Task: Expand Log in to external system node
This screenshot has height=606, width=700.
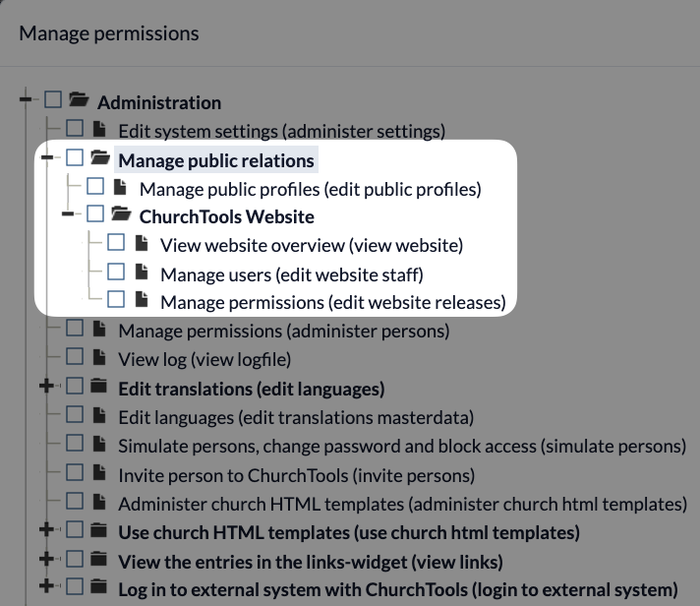Action: click(46, 589)
